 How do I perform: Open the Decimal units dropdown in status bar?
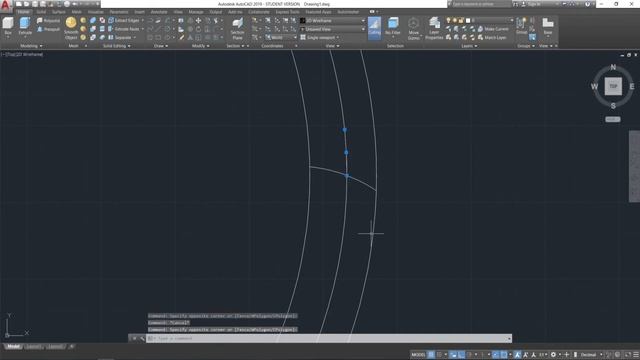pos(591,355)
